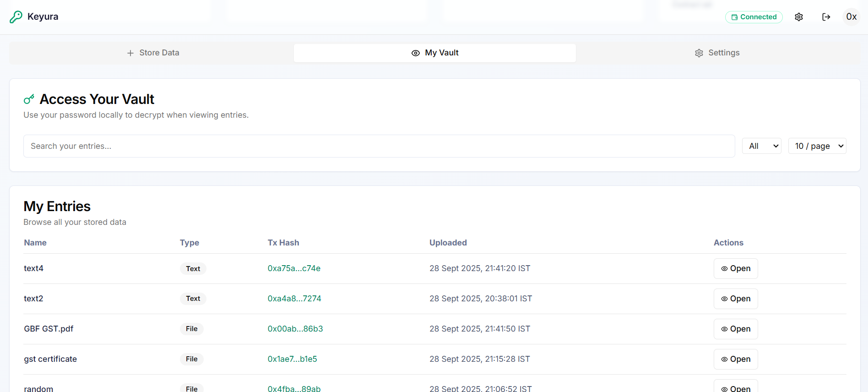
Task: Click the entry name gst certificate
Action: tap(50, 359)
